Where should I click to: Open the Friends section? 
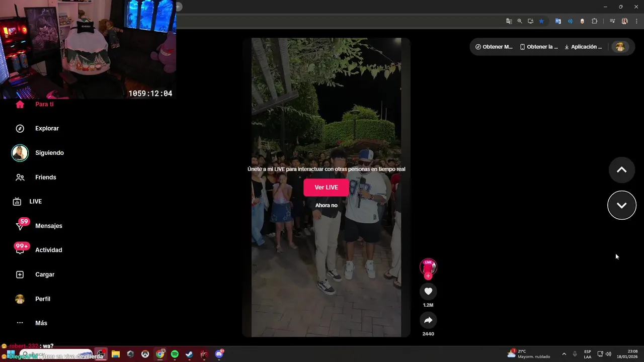(35, 177)
